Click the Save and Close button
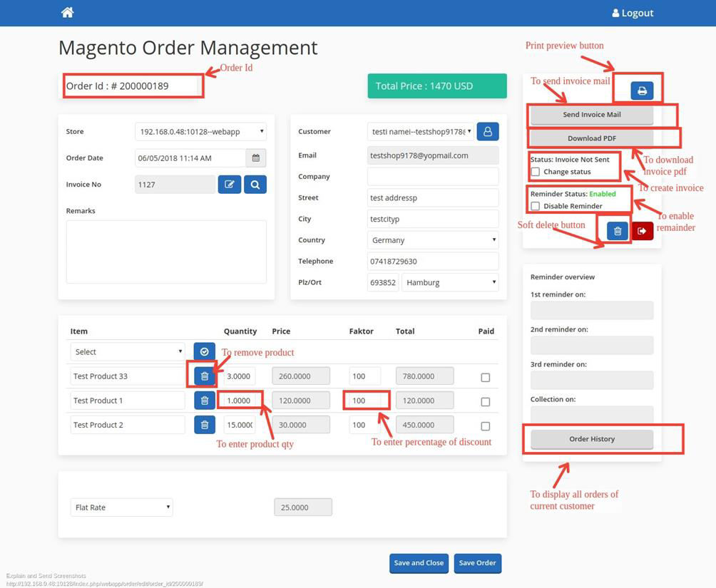Viewport: 716px width, 588px height. pos(419,563)
